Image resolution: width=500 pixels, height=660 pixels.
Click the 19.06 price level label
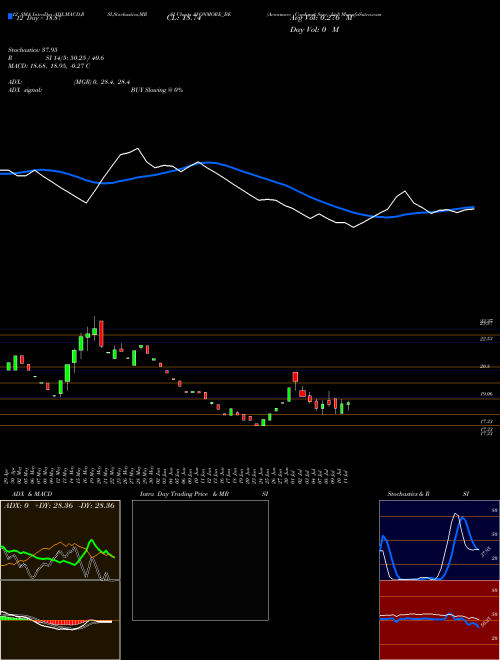[x=486, y=394]
